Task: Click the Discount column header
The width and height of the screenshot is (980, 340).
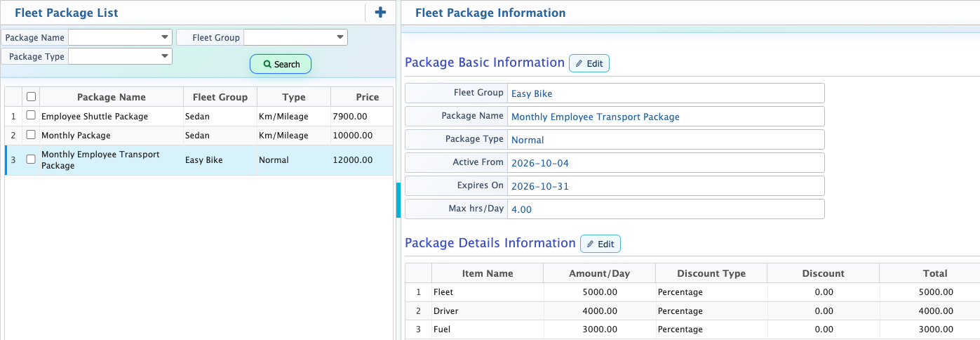Action: point(823,273)
